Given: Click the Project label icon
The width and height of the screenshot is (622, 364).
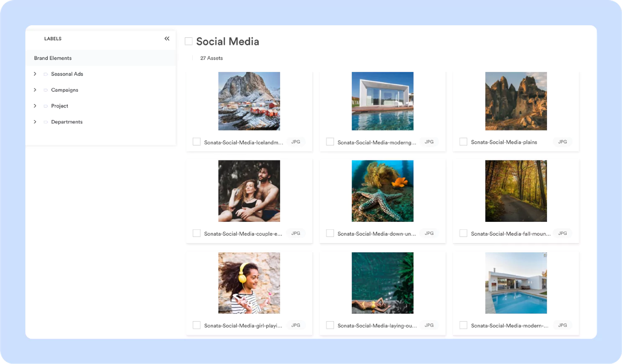Looking at the screenshot, I should 46,106.
